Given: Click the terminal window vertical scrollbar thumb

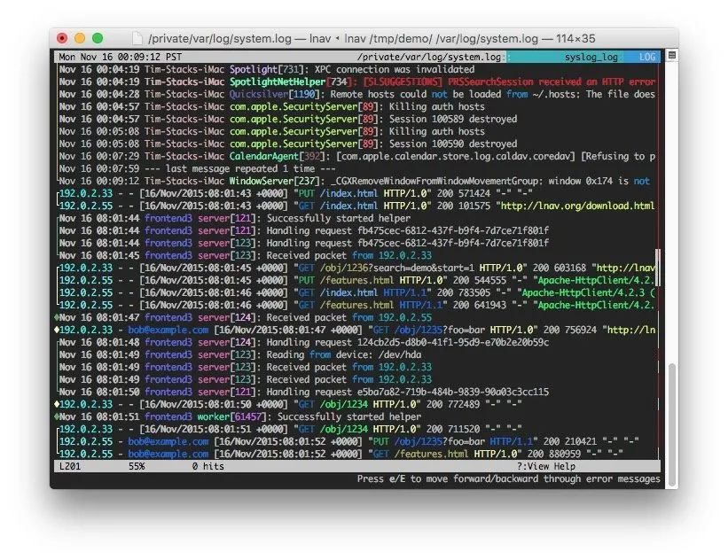Looking at the screenshot, I should coord(671,425).
